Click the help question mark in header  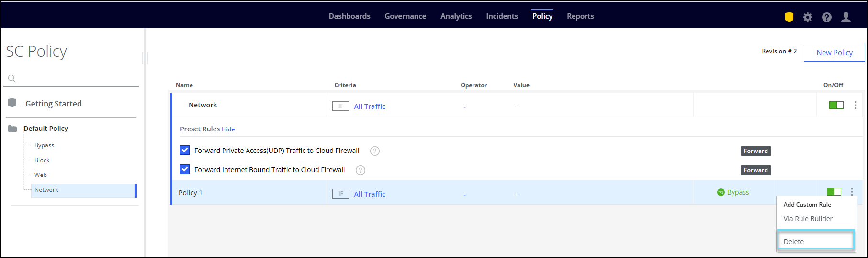[x=827, y=17]
